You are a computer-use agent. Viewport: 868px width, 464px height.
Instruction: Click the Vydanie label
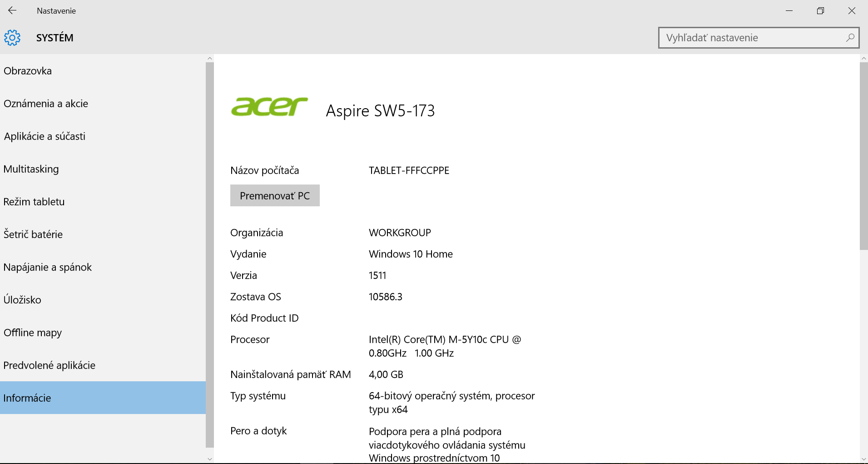coord(248,254)
